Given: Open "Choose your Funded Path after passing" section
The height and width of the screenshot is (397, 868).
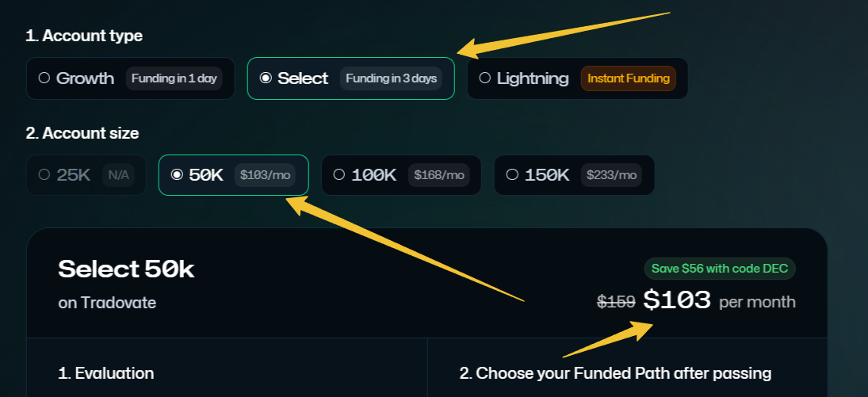Looking at the screenshot, I should 615,373.
